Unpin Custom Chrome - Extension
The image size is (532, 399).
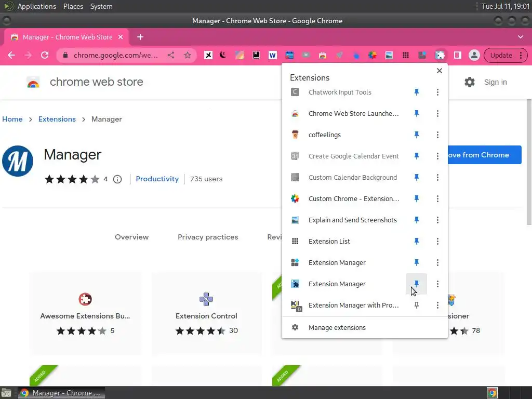click(x=416, y=198)
